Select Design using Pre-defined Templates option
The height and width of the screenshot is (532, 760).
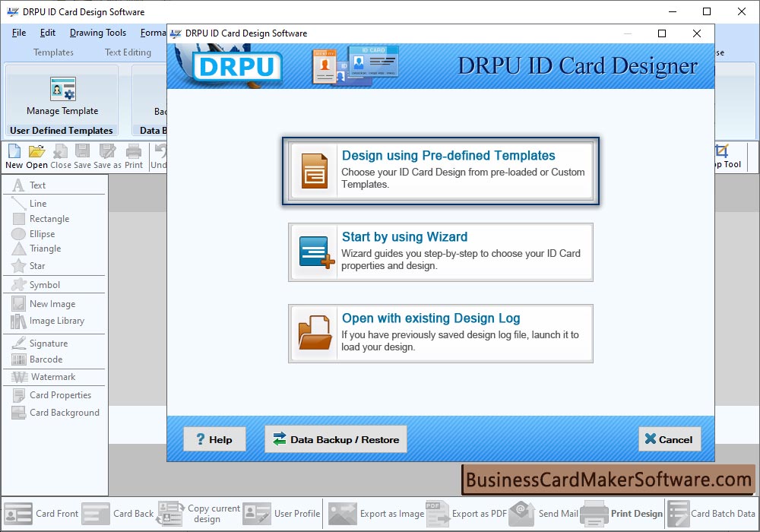[441, 171]
